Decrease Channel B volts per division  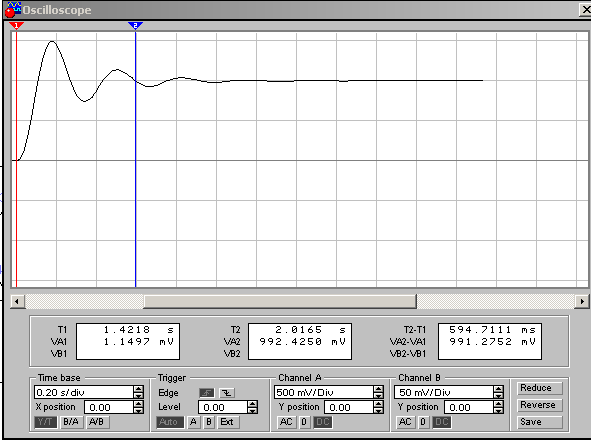point(498,396)
